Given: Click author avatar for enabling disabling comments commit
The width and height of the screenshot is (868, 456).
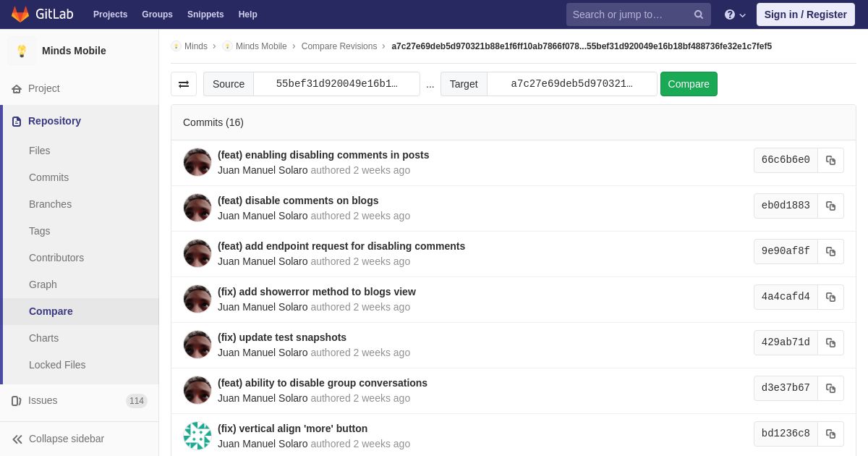Looking at the screenshot, I should [x=197, y=162].
